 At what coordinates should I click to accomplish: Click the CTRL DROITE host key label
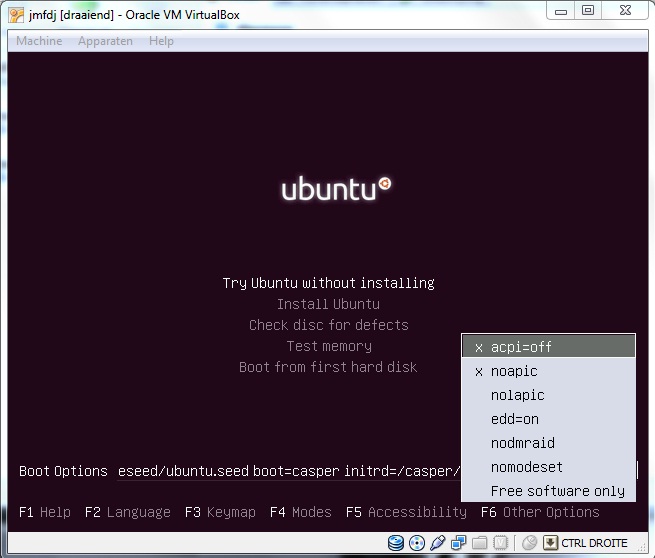[594, 543]
